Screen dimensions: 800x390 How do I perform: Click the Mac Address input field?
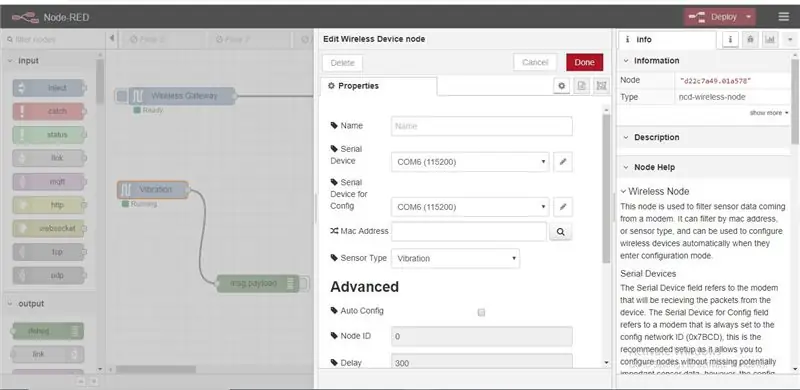469,231
